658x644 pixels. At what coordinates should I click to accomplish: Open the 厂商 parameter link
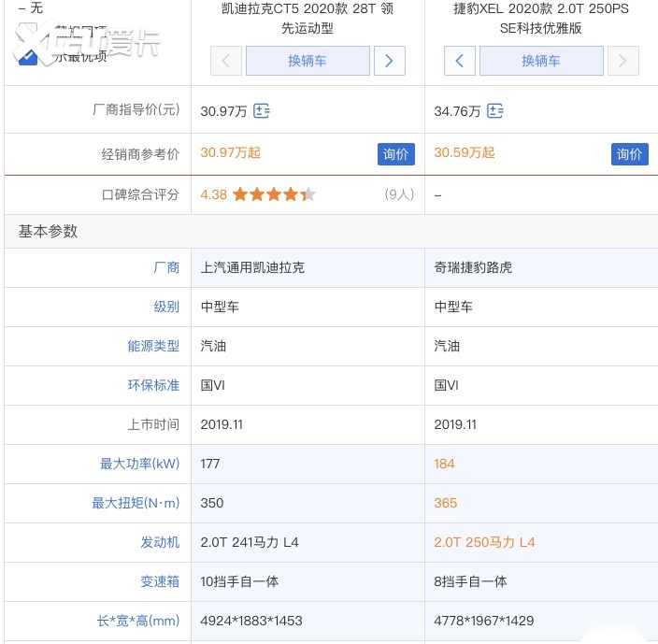pyautogui.click(x=166, y=267)
